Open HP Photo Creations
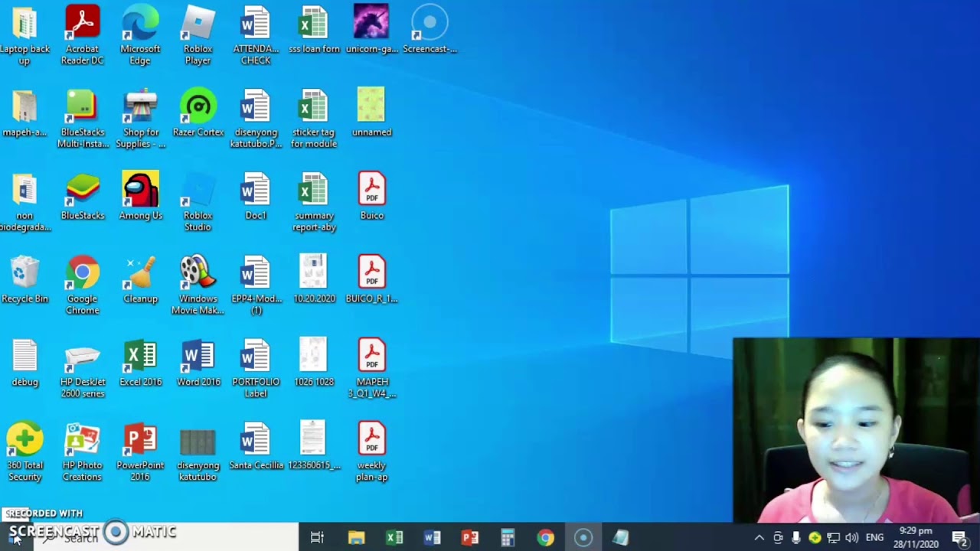Viewport: 980px width, 551px height. (82, 452)
